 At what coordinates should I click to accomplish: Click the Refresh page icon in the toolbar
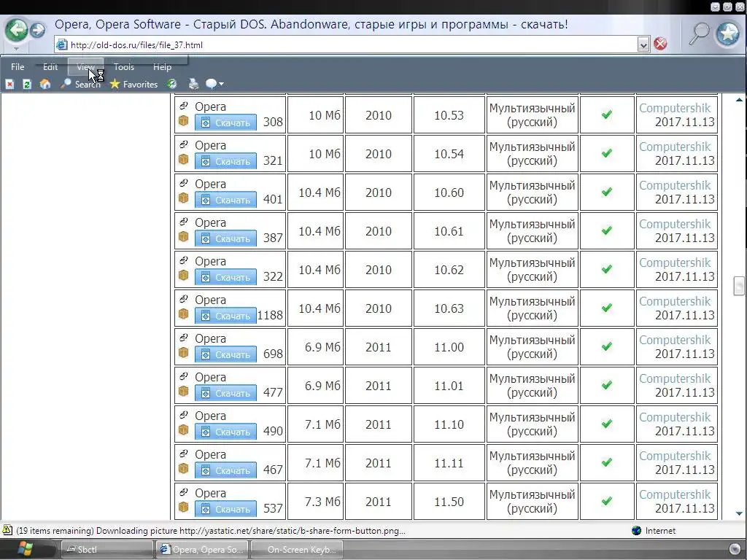click(27, 85)
